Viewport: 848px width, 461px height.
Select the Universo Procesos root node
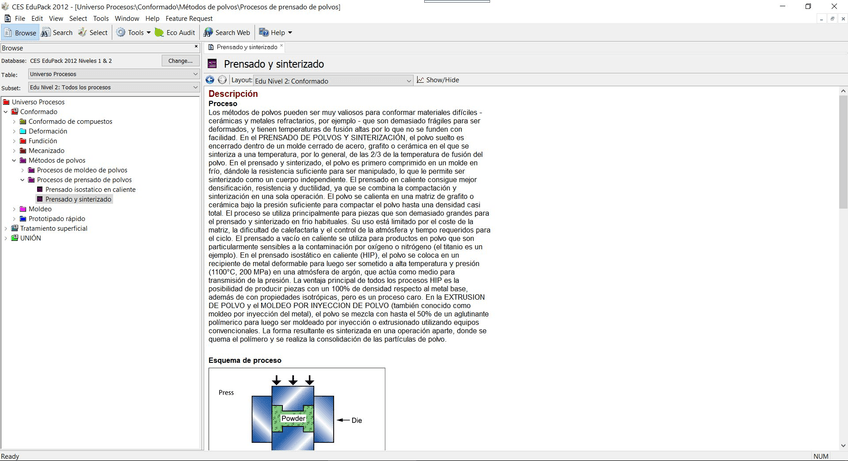[38, 102]
